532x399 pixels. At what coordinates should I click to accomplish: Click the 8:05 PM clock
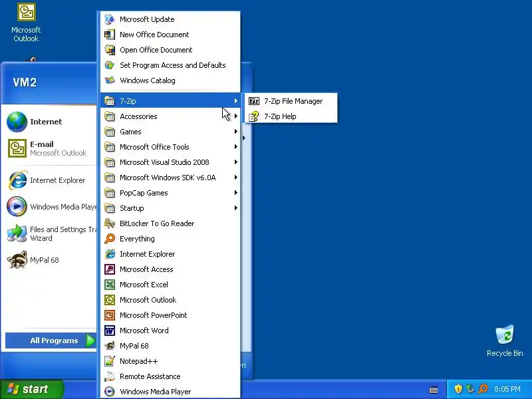[x=507, y=389]
